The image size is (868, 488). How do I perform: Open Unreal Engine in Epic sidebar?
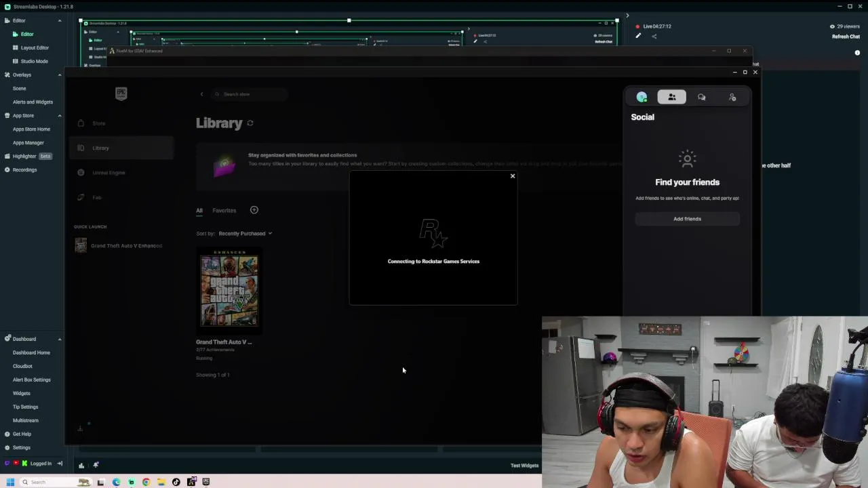(x=108, y=173)
